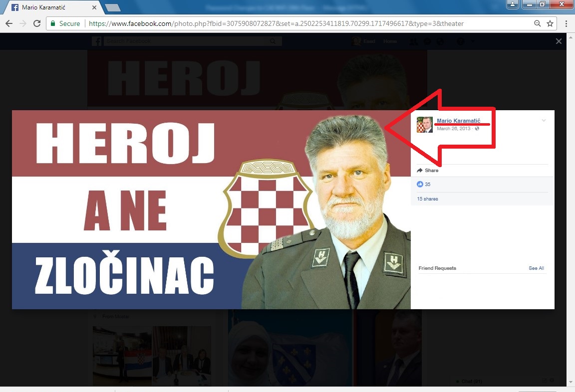The height and width of the screenshot is (392, 575).
Task: Reload the Facebook page
Action: coord(36,23)
